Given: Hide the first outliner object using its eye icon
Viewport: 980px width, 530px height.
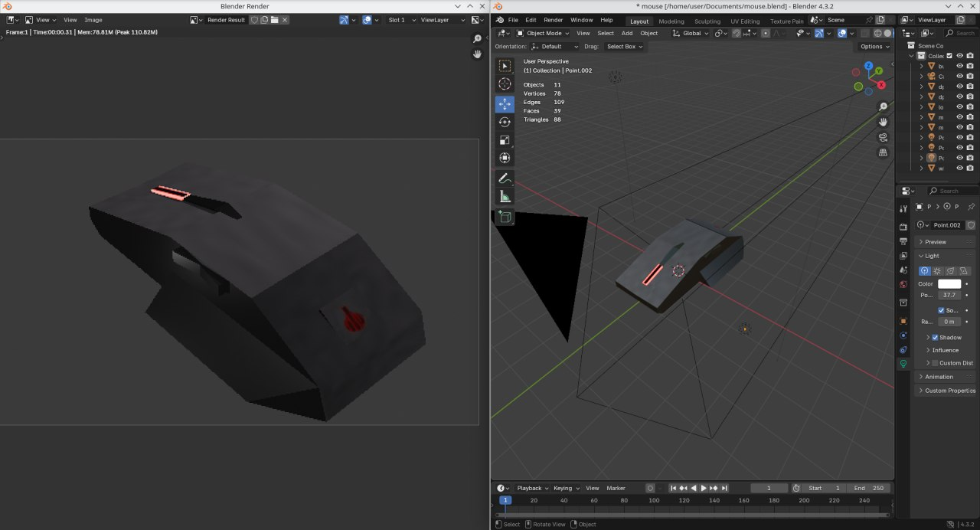Looking at the screenshot, I should click(x=959, y=66).
